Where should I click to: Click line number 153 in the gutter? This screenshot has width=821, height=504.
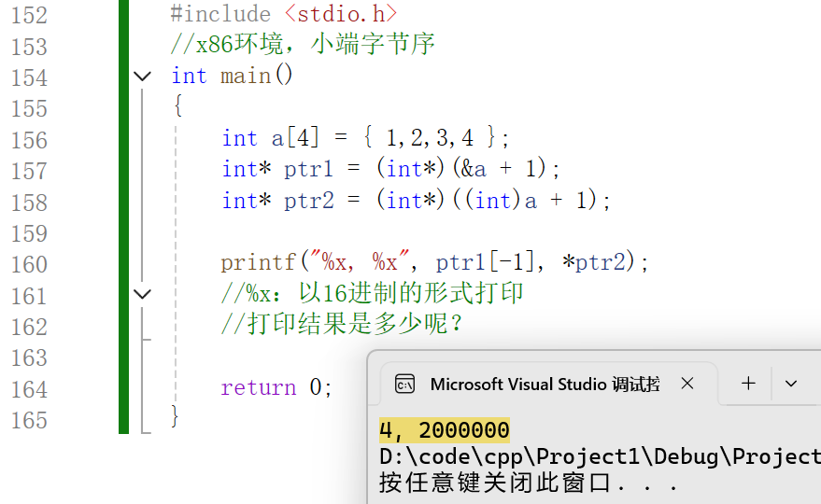pyautogui.click(x=29, y=47)
